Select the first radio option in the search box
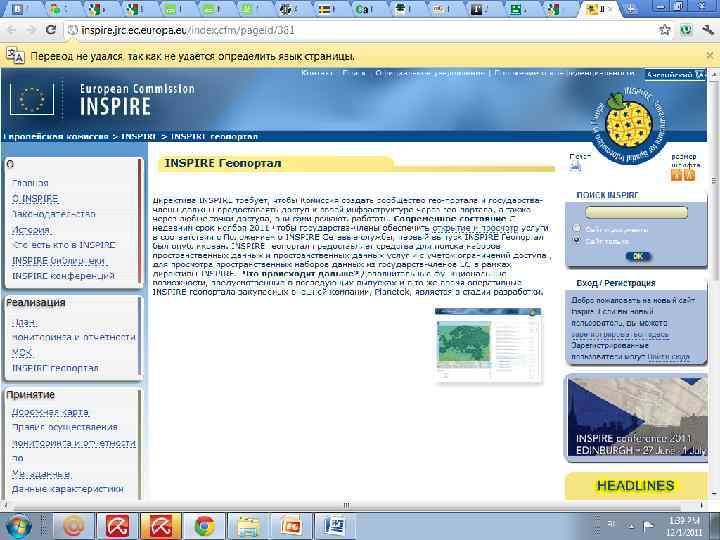Viewport: 720px width, 540px height. point(577,228)
